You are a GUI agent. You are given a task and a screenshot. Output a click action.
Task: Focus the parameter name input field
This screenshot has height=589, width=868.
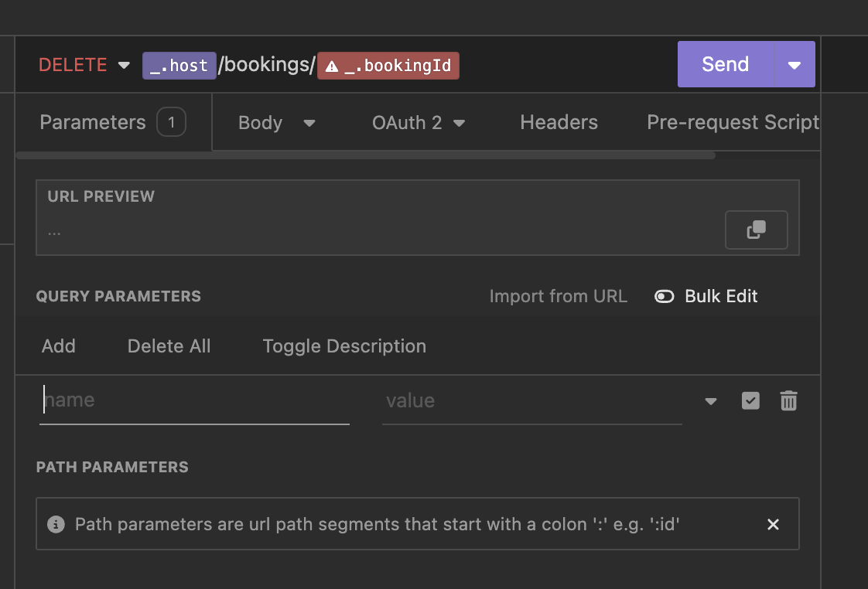(193, 400)
